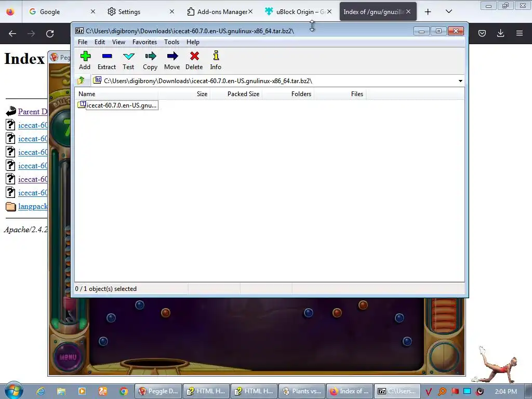Viewport: 532px width, 399px height.
Task: Close the Google tab
Action: 93,11
